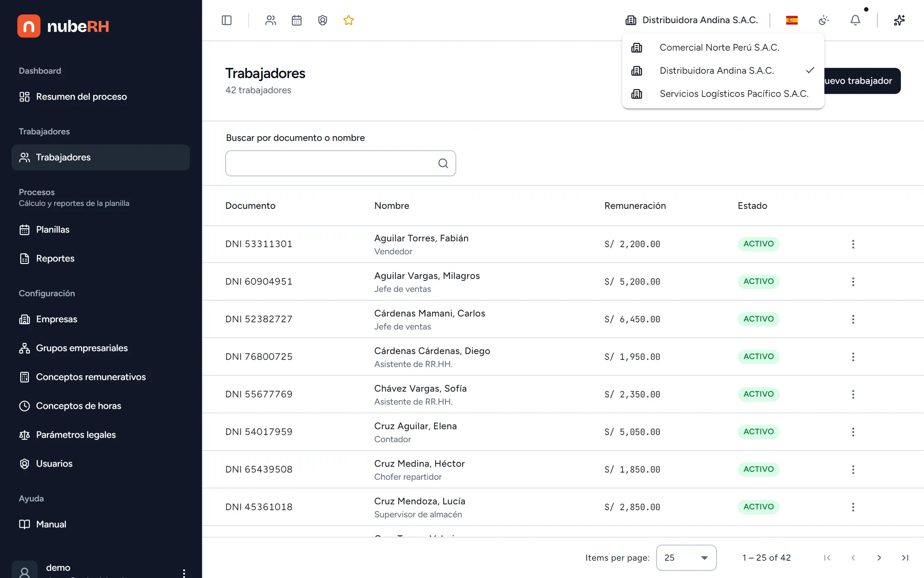924x578 pixels.
Task: Focus the search by document or name field
Action: [x=340, y=163]
